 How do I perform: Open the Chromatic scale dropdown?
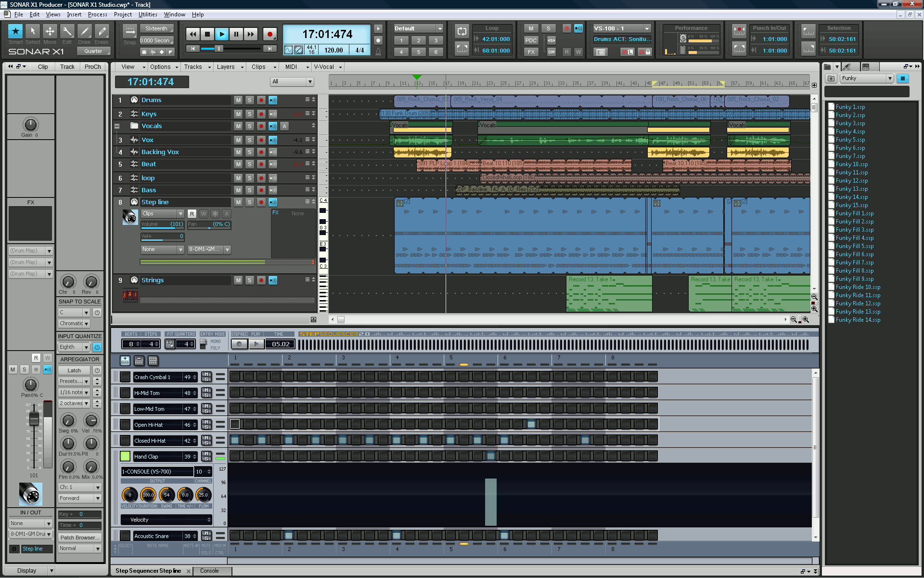tap(74, 324)
